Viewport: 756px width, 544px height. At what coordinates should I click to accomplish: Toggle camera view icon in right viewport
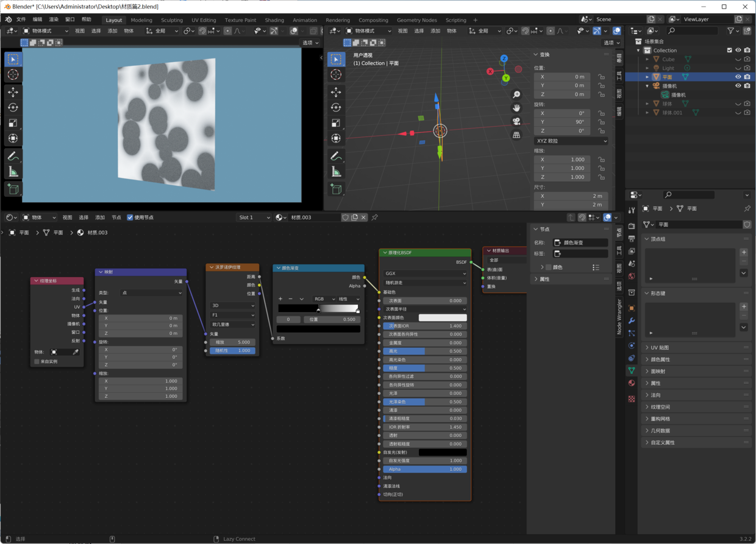pos(516,122)
